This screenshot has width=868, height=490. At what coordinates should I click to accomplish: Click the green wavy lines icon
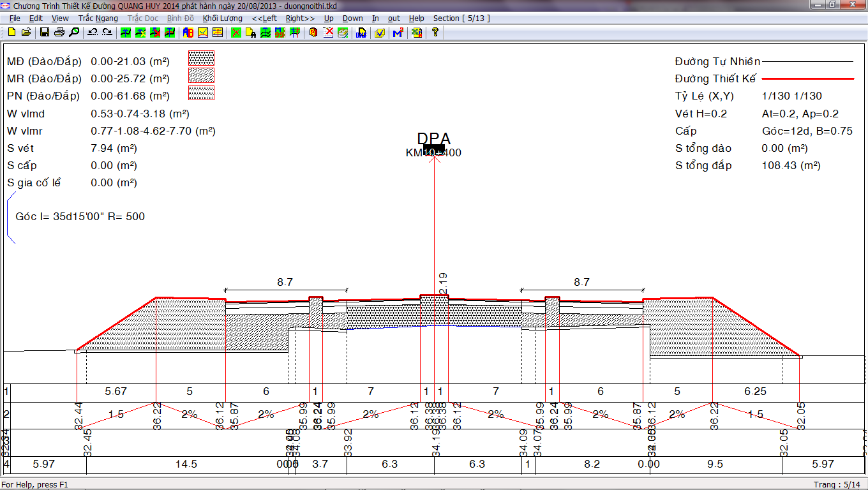[265, 32]
